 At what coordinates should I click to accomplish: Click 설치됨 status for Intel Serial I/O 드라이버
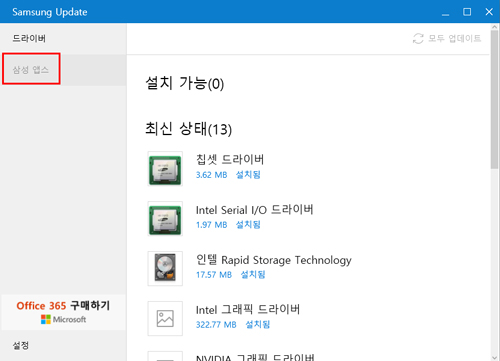tap(248, 225)
